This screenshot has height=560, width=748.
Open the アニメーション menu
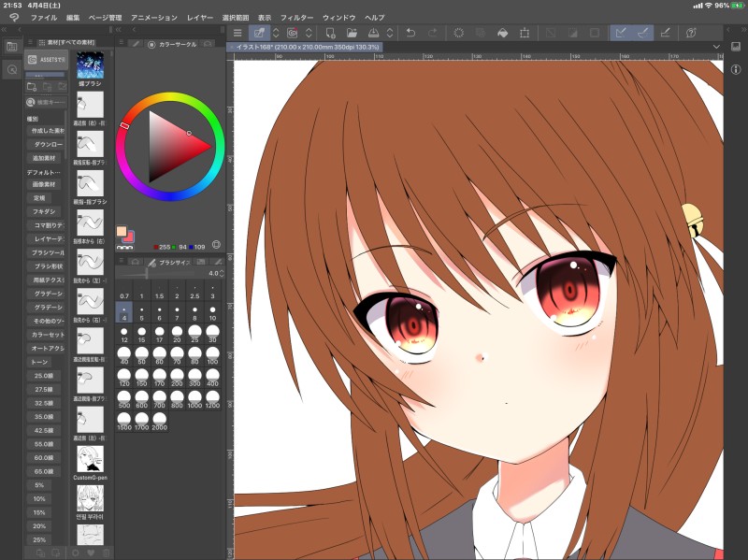tap(154, 18)
